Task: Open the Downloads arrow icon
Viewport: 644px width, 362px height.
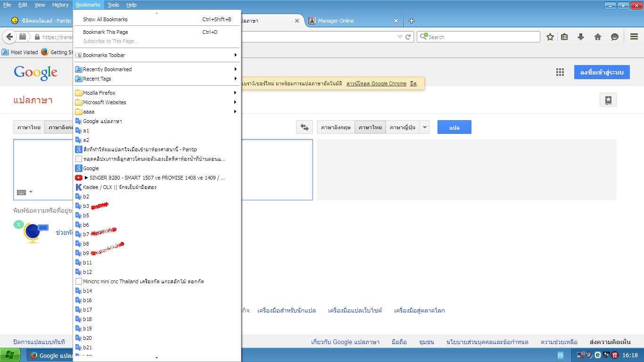Action: [x=581, y=37]
